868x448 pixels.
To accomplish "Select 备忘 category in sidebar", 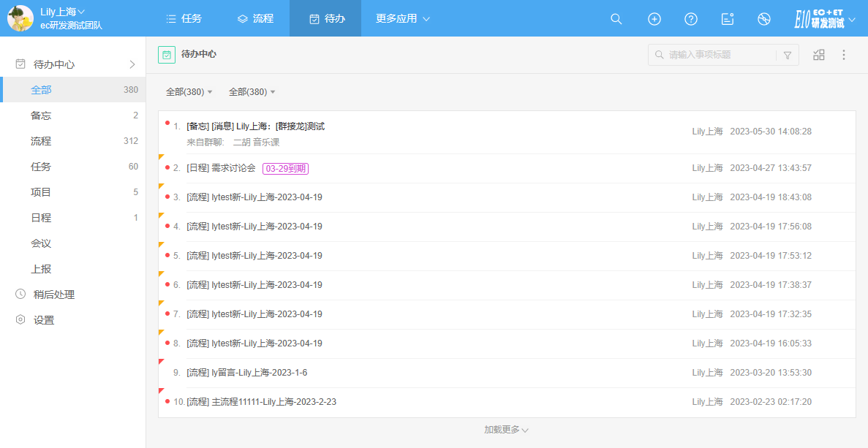I will [41, 115].
